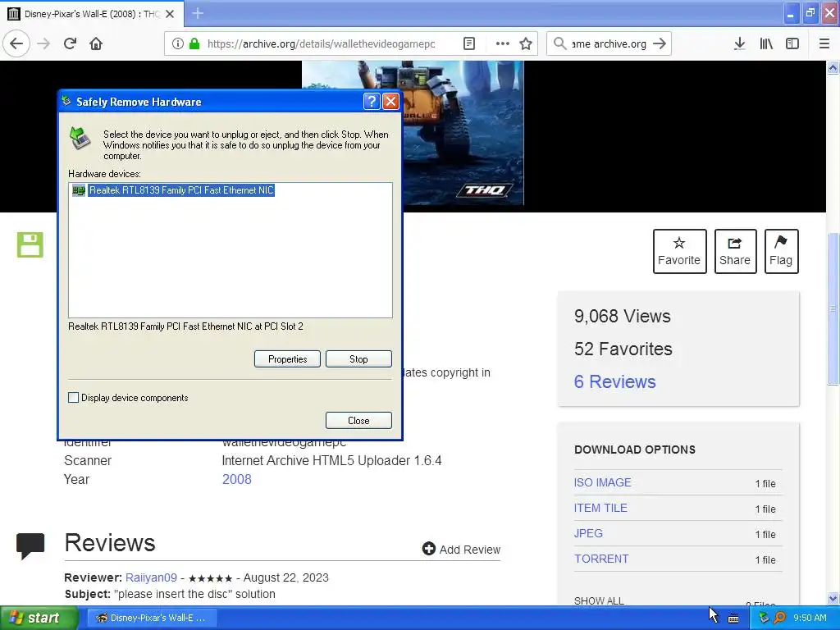This screenshot has height=630, width=840.
Task: Toggle reader view in address bar
Action: pyautogui.click(x=468, y=43)
